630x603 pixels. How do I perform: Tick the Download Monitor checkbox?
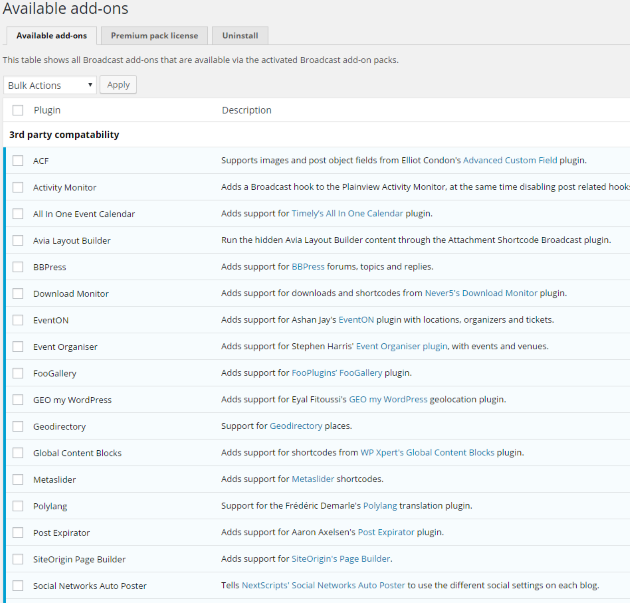pos(18,293)
